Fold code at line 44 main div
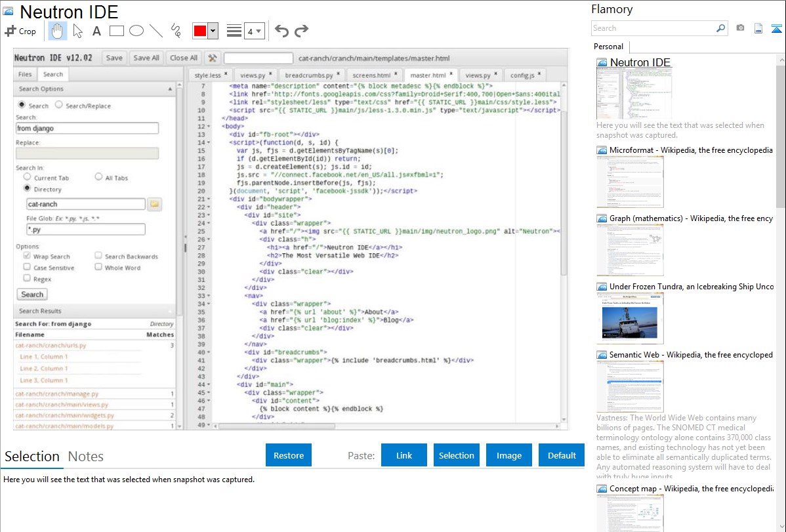This screenshot has height=532, width=786. pyautogui.click(x=209, y=384)
